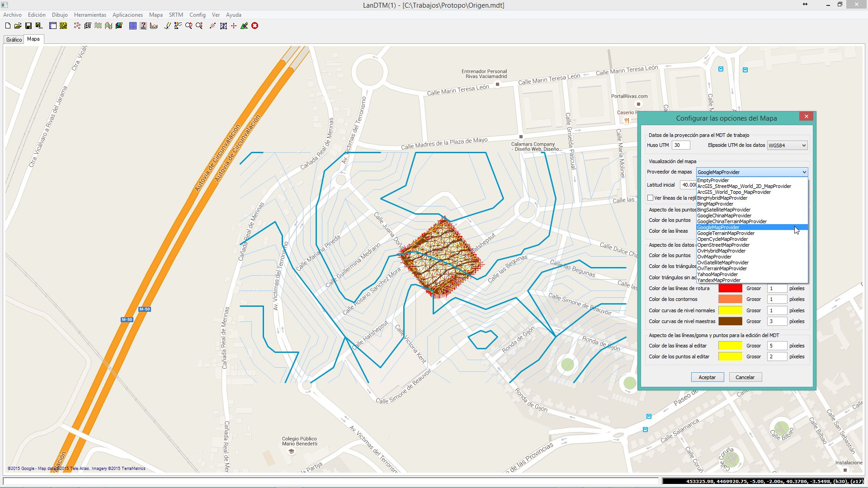Viewport: 868px width, 488px height.
Task: Open the Aplicaciones menu
Action: point(127,15)
